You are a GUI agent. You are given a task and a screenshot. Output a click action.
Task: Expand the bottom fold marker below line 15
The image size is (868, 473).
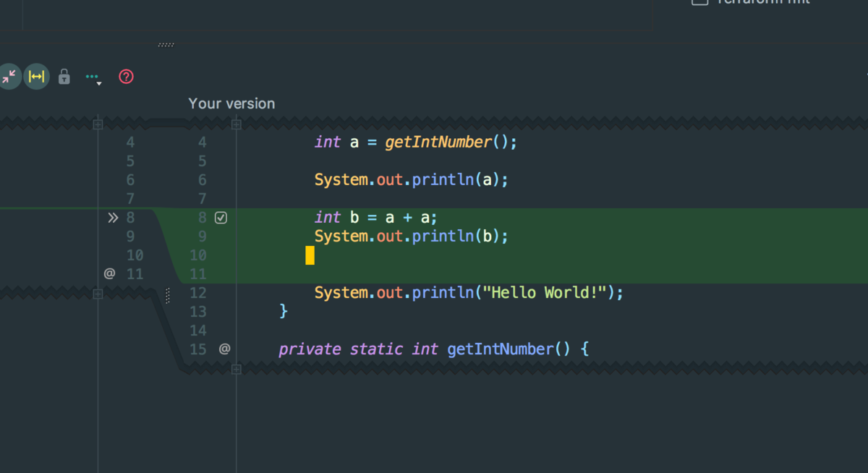tap(236, 369)
